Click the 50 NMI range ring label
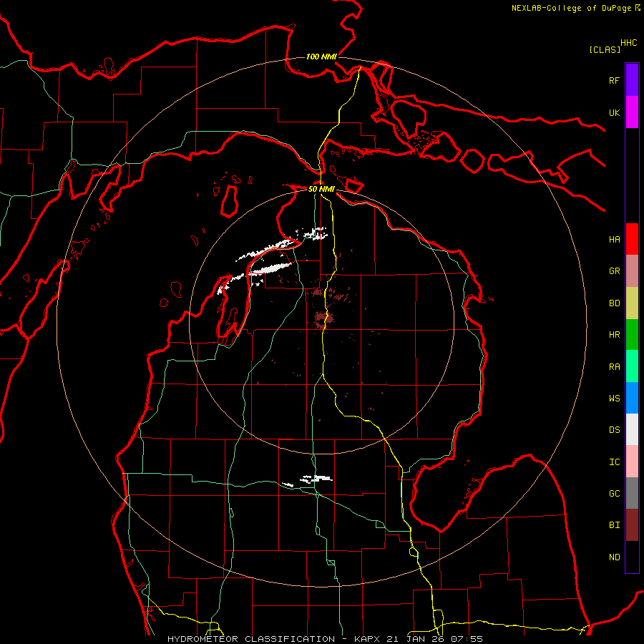Viewport: 644px width, 644px height. pyautogui.click(x=321, y=189)
